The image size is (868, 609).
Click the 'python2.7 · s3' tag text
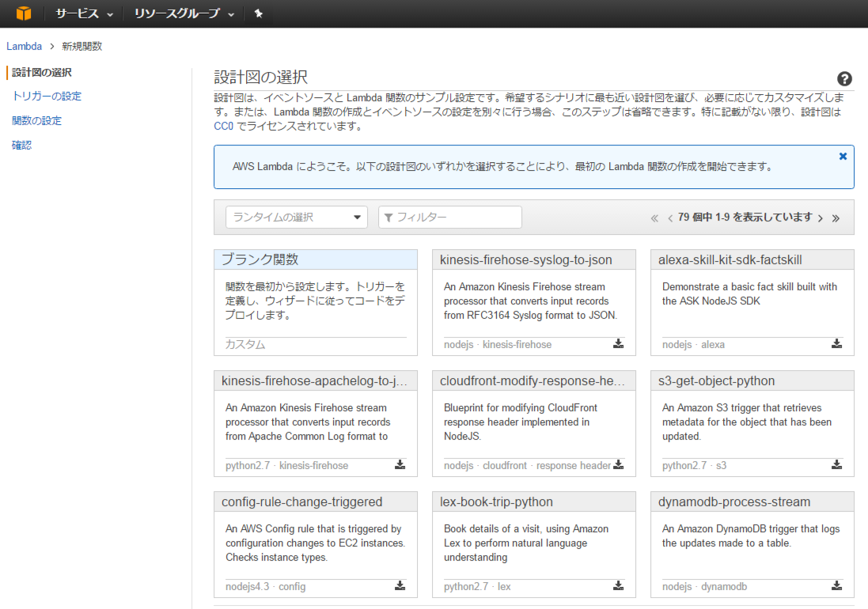(694, 466)
